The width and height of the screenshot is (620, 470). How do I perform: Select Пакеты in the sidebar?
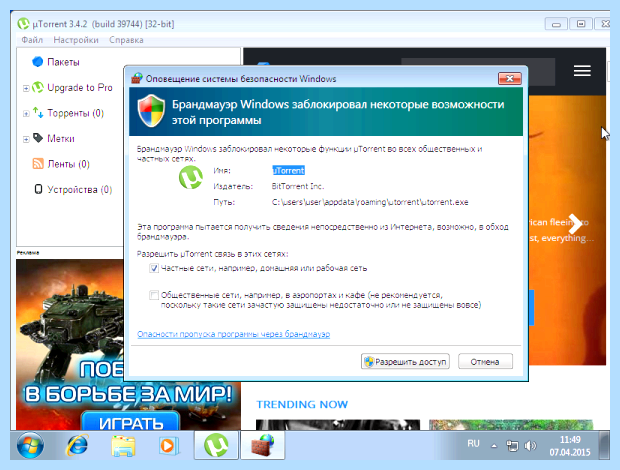tap(63, 62)
